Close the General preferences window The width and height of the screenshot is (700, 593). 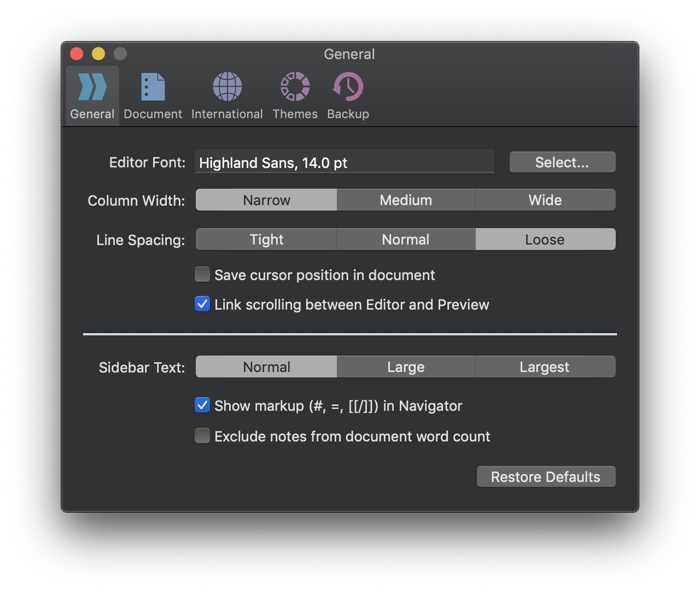(77, 54)
